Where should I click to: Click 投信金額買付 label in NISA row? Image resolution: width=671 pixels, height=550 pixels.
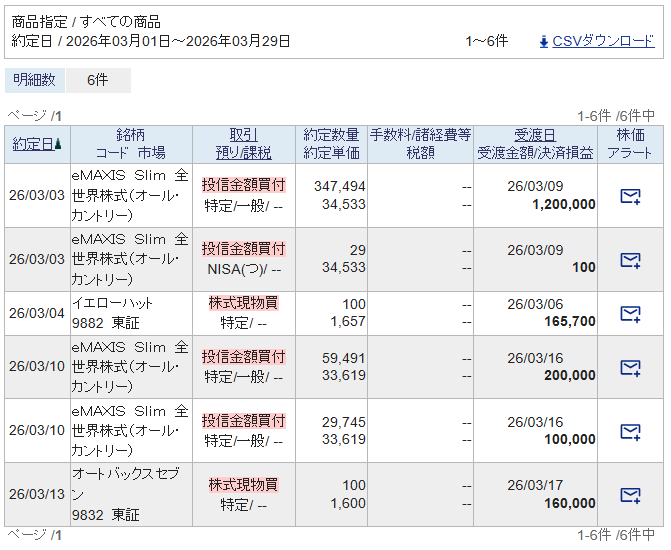243,248
